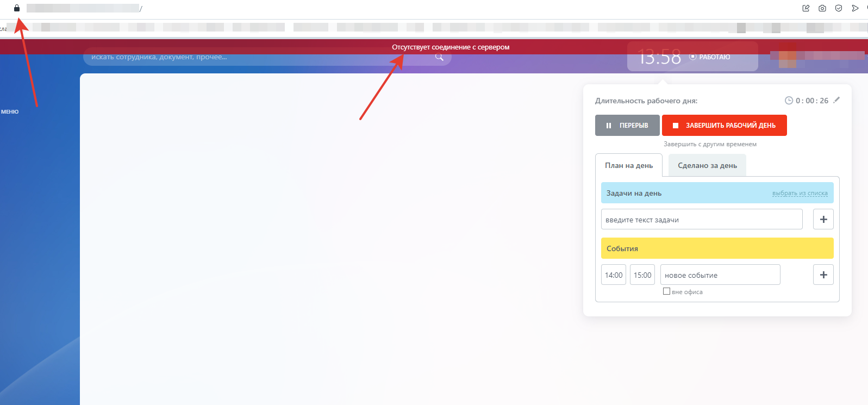This screenshot has width=868, height=405.
Task: Click the padlock site security icon
Action: pyautogui.click(x=17, y=8)
